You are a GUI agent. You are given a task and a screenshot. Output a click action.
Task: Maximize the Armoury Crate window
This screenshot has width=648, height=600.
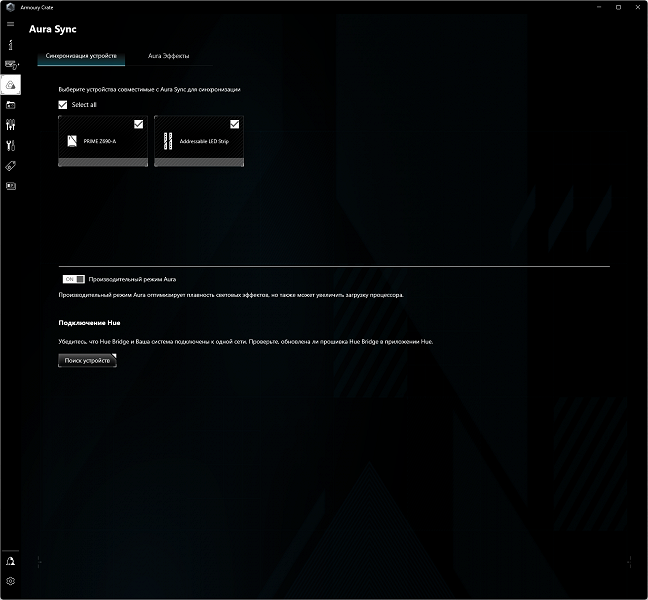pyautogui.click(x=619, y=7)
